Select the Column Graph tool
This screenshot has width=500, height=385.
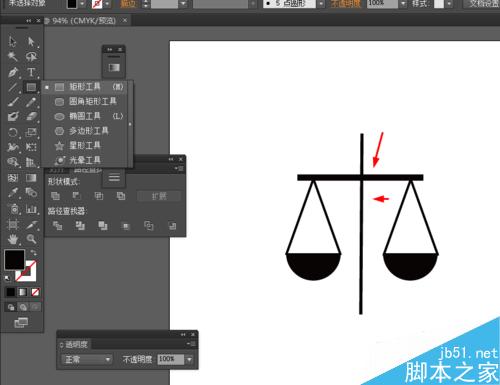(x=31, y=209)
